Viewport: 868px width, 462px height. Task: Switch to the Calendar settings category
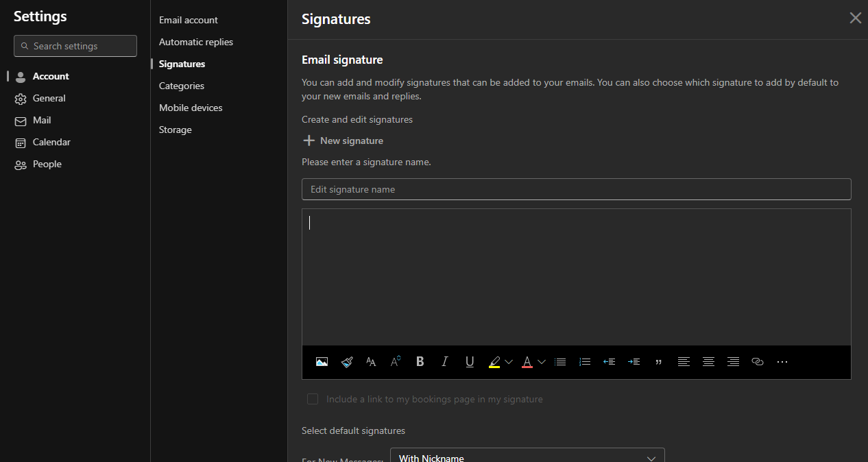pyautogui.click(x=51, y=142)
